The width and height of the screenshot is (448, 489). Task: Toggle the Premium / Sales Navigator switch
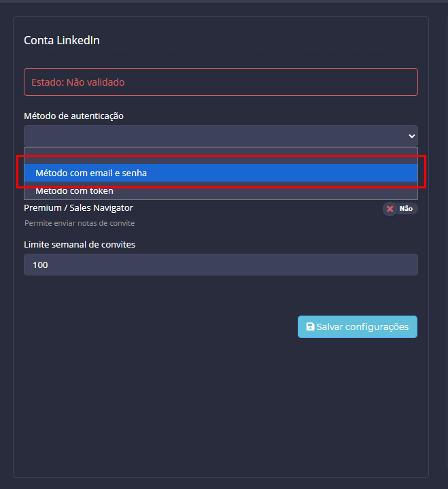coord(400,209)
